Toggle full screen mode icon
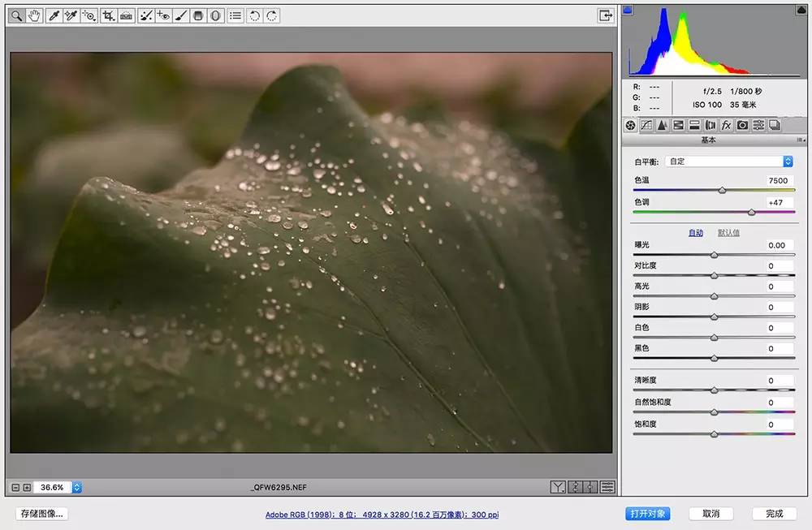This screenshot has width=812, height=530. 606,15
